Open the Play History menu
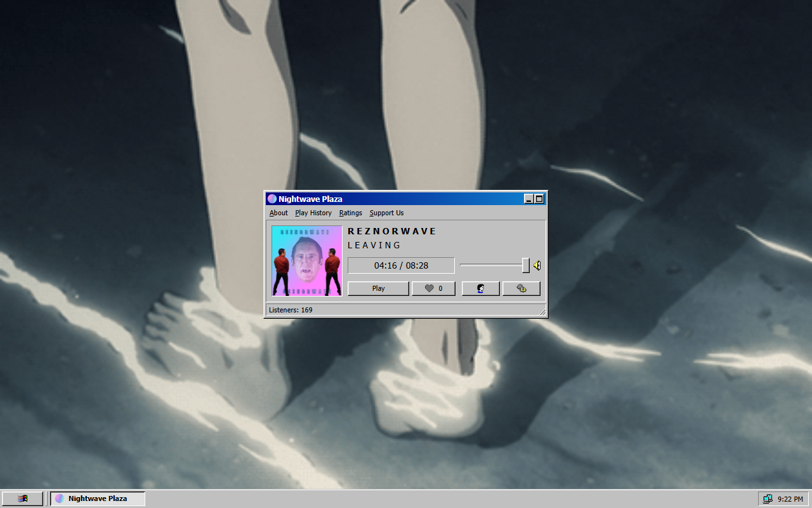This screenshot has width=812, height=508. click(313, 213)
